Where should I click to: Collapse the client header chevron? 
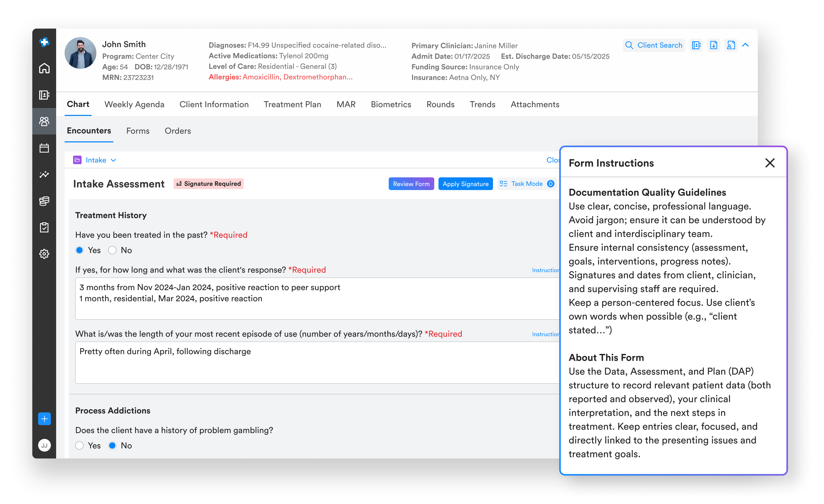click(x=745, y=45)
